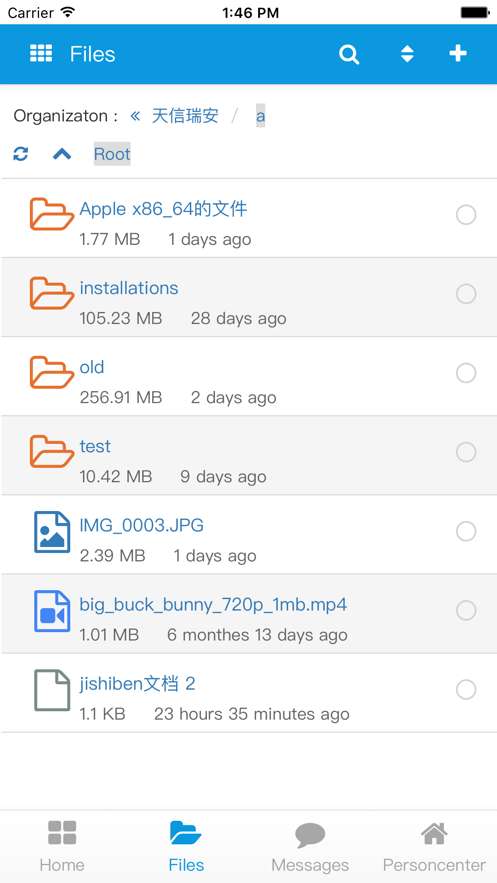The image size is (497, 883).
Task: Select the radio for Apple x86_64 folder
Action: (466, 215)
